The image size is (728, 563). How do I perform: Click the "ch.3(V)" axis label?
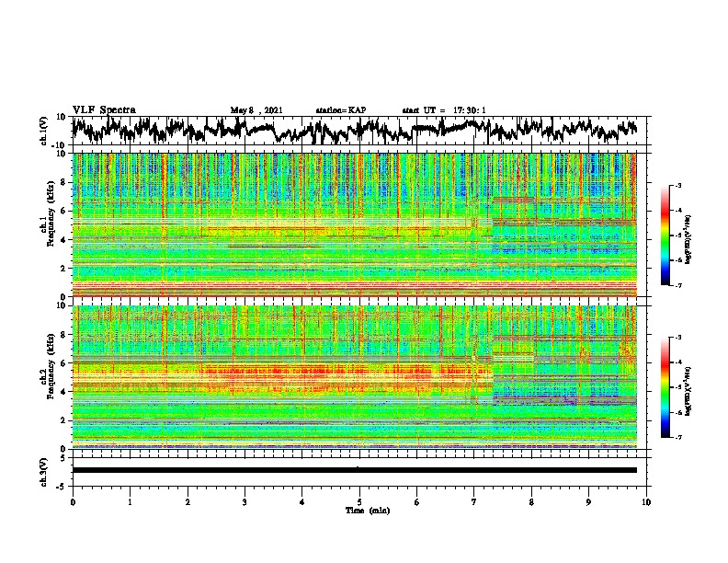(x=44, y=472)
